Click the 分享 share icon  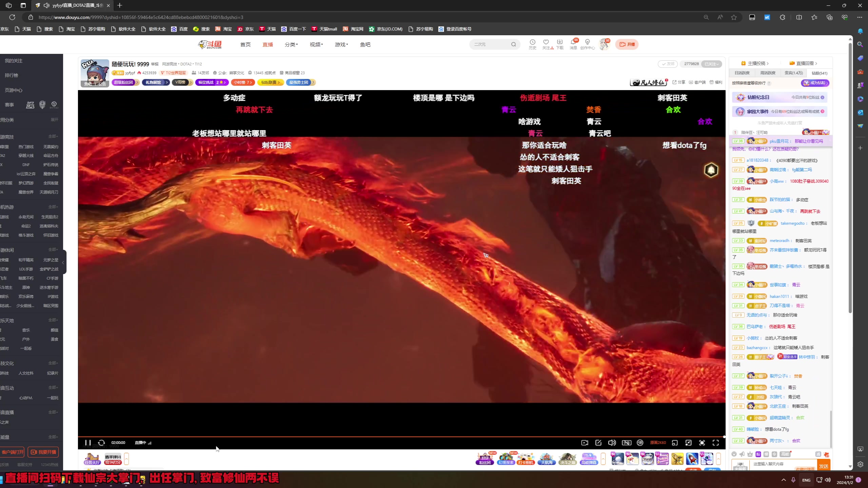679,82
